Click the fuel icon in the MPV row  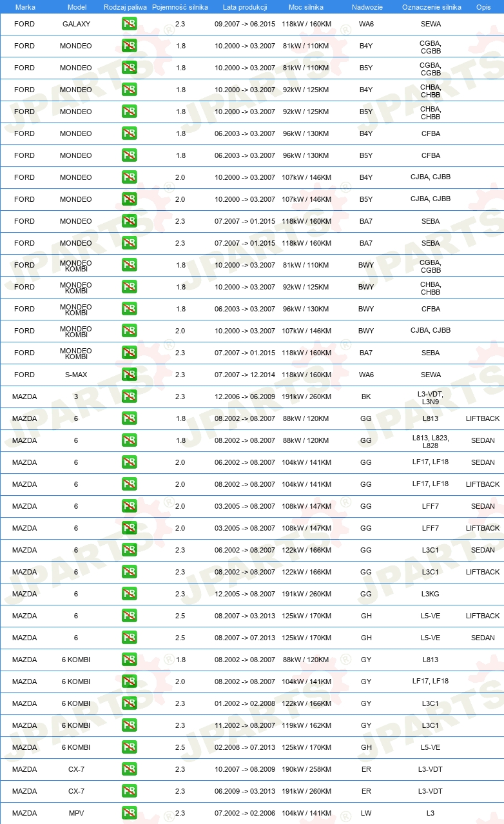tap(130, 813)
